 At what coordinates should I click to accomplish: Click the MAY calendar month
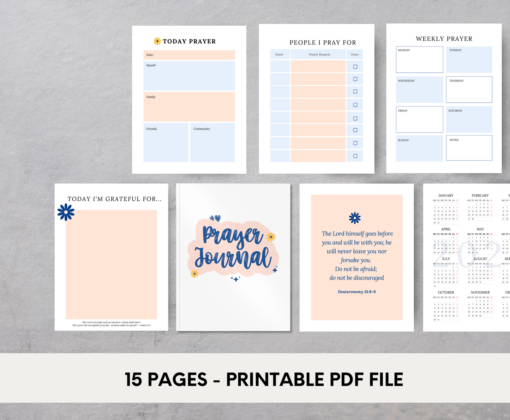480,241
